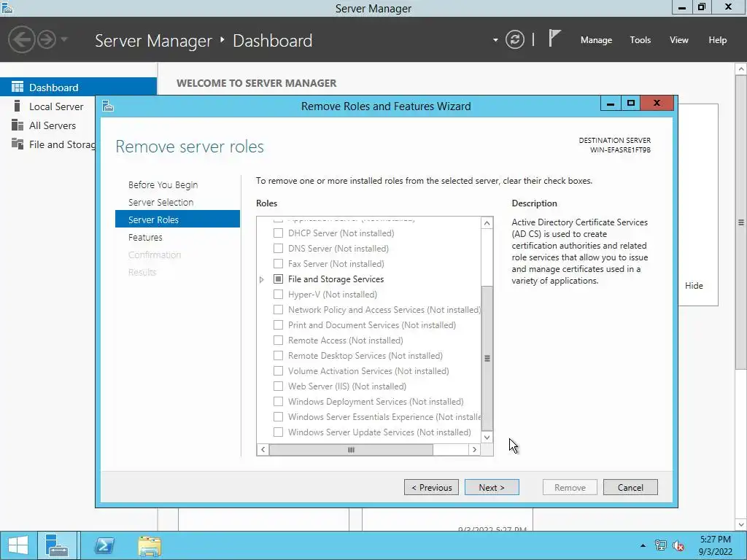Image resolution: width=747 pixels, height=560 pixels.
Task: Select the Server Roles wizard step
Action: [x=177, y=219]
